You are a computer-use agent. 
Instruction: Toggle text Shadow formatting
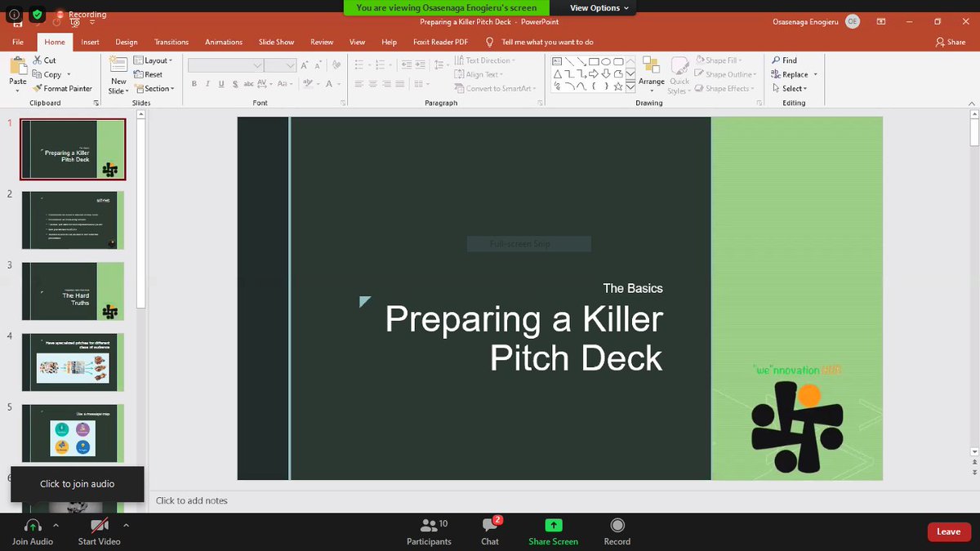tap(235, 84)
